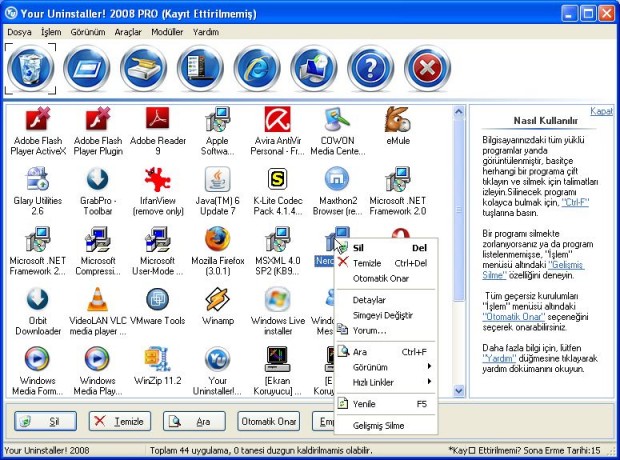Choose Detaylar in context menu
The width and height of the screenshot is (620, 460).
tap(386, 300)
